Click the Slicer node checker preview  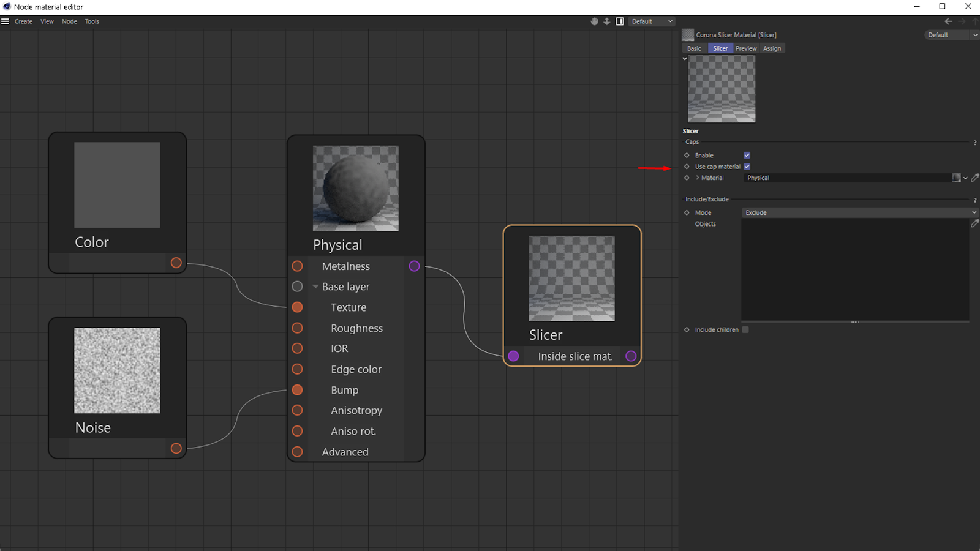[572, 279]
